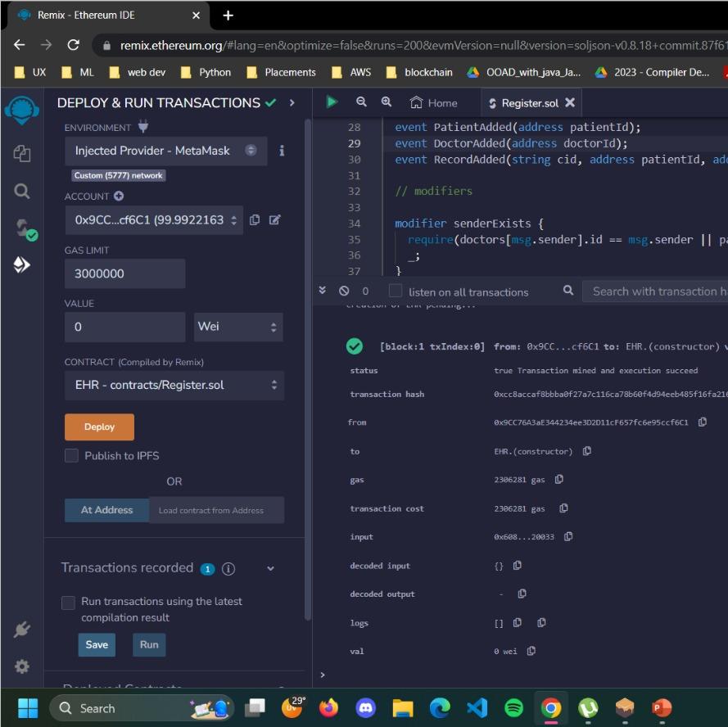Click the clear console icon in terminal

344,291
